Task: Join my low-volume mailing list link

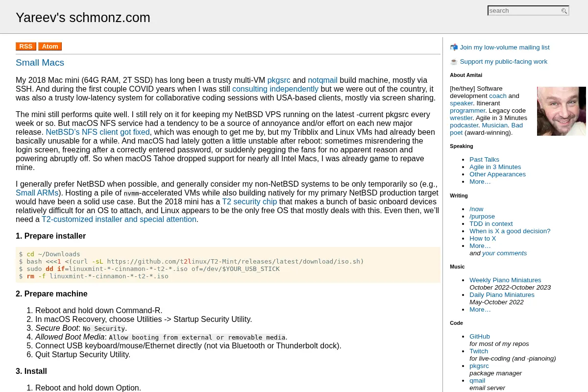Action: click(x=505, y=48)
